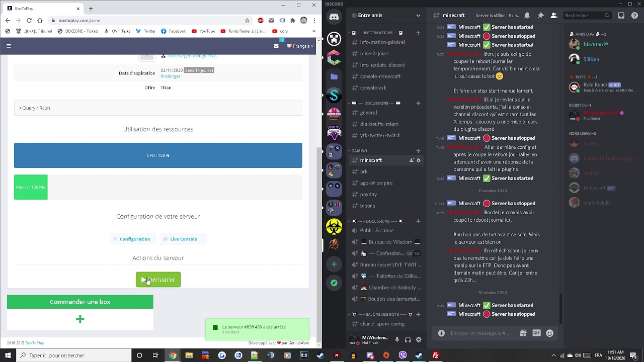Viewport: 644px width, 362px height.
Task: Create invite for minecraft channel
Action: pos(412,160)
